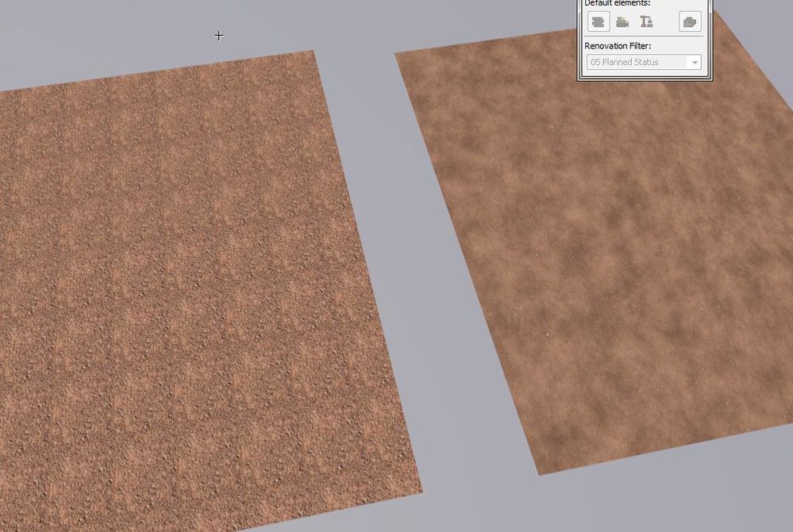
Task: Click inside the 05 Planned Status field
Action: [635, 62]
